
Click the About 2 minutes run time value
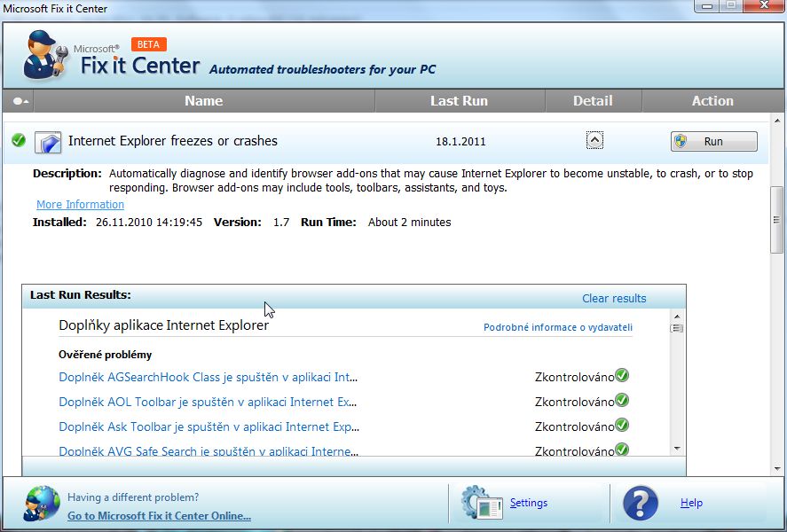pyautogui.click(x=410, y=223)
